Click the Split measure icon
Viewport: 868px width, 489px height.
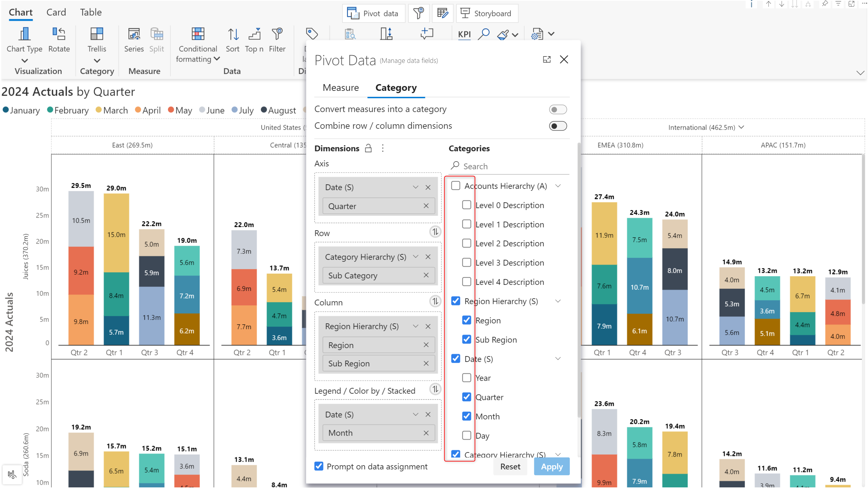click(157, 34)
